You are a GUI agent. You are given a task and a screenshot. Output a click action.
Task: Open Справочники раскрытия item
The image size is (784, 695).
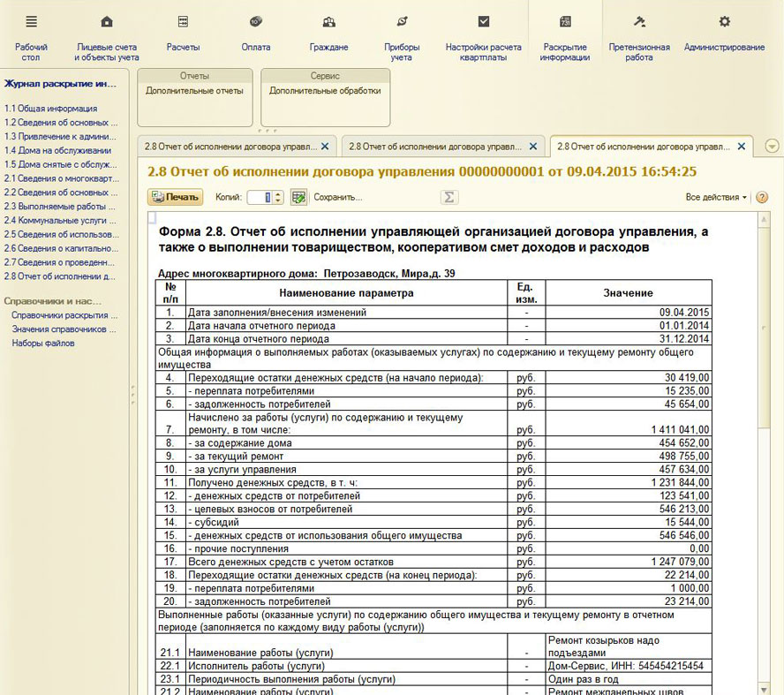[x=64, y=315]
